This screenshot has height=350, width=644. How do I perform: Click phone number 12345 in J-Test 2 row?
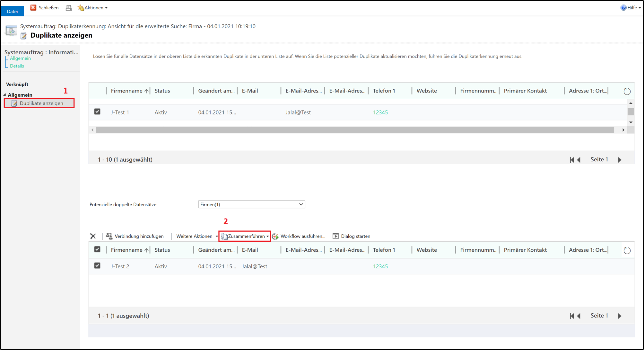tap(380, 266)
